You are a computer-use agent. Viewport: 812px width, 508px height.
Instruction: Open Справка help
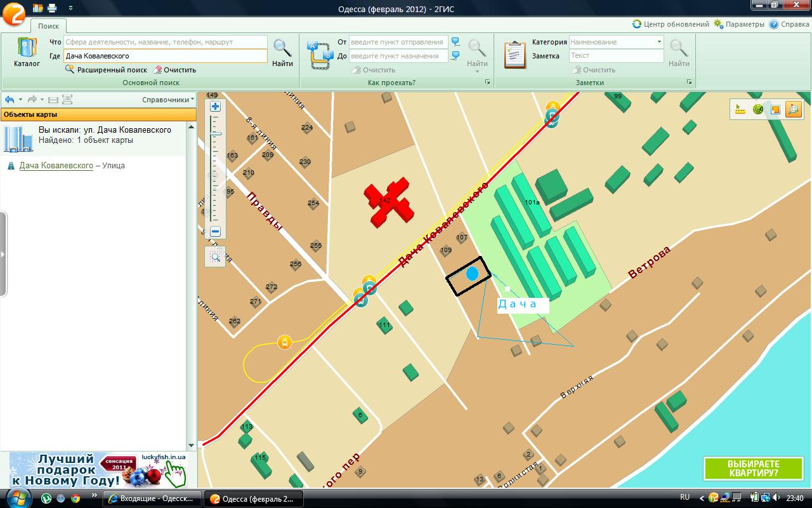789,24
